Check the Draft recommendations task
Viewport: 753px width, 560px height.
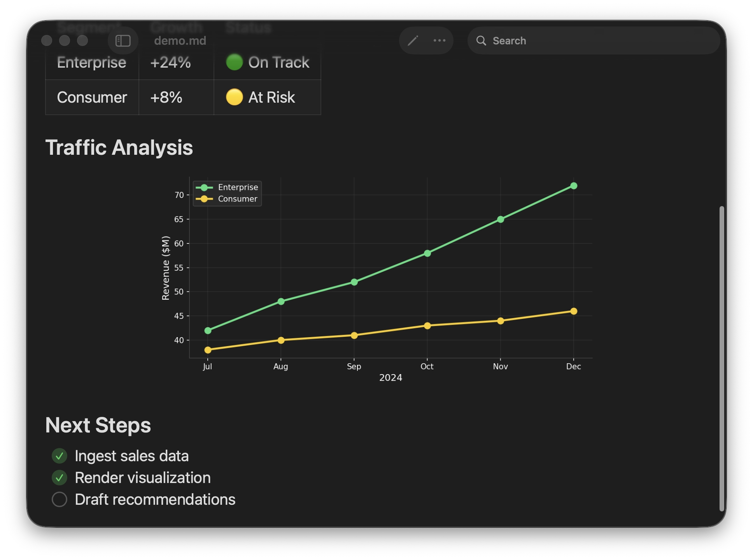60,500
